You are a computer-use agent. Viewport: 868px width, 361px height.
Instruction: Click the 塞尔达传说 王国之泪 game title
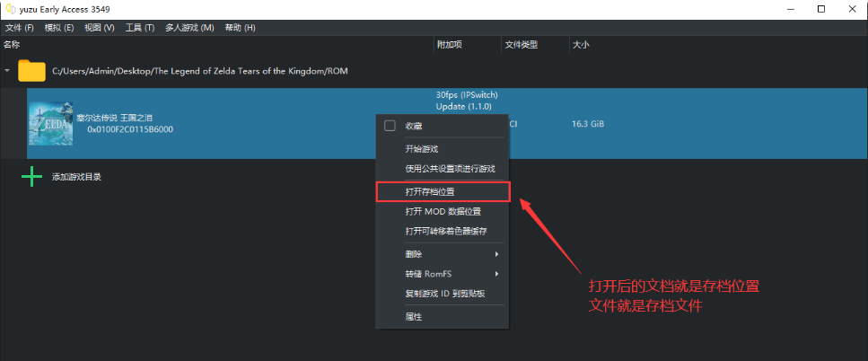click(x=115, y=118)
